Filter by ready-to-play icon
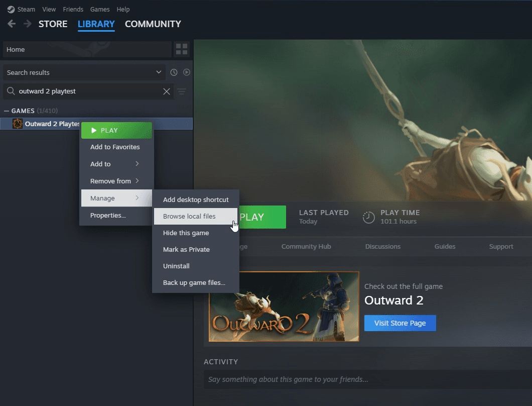The height and width of the screenshot is (406, 532). 187,72
